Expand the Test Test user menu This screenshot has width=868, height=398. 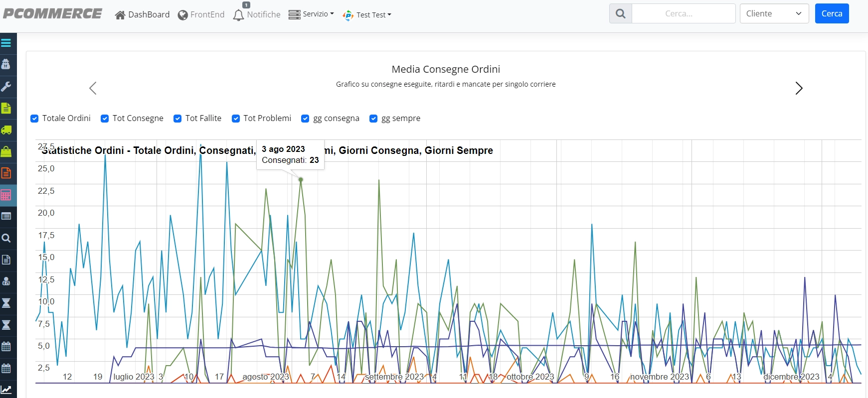[367, 15]
